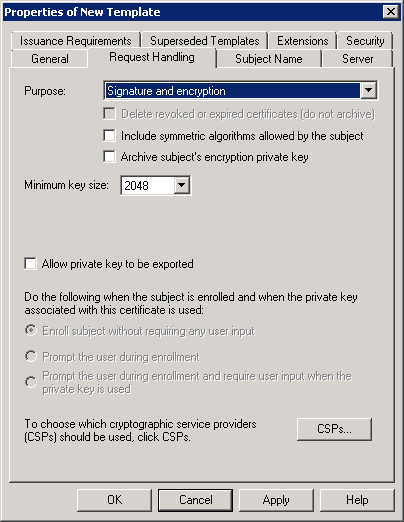404x522 pixels.
Task: Click the CSPs... button
Action: pyautogui.click(x=334, y=429)
